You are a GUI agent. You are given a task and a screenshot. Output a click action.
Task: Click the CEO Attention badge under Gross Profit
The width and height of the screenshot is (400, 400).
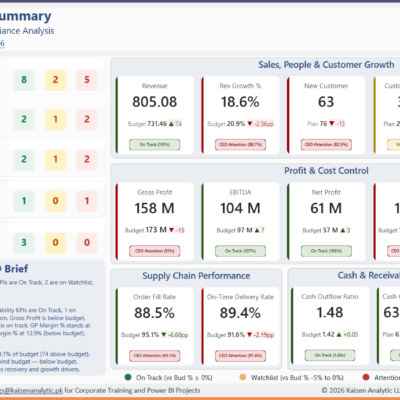coord(155,251)
